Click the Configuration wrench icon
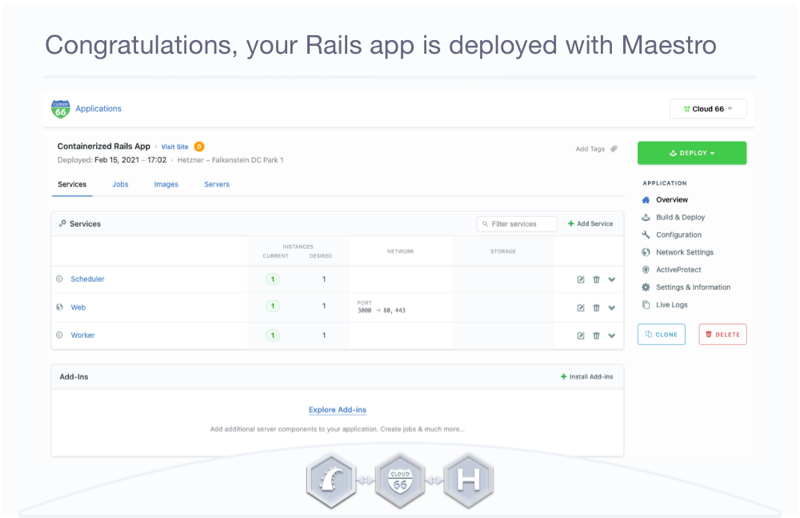 (x=646, y=235)
